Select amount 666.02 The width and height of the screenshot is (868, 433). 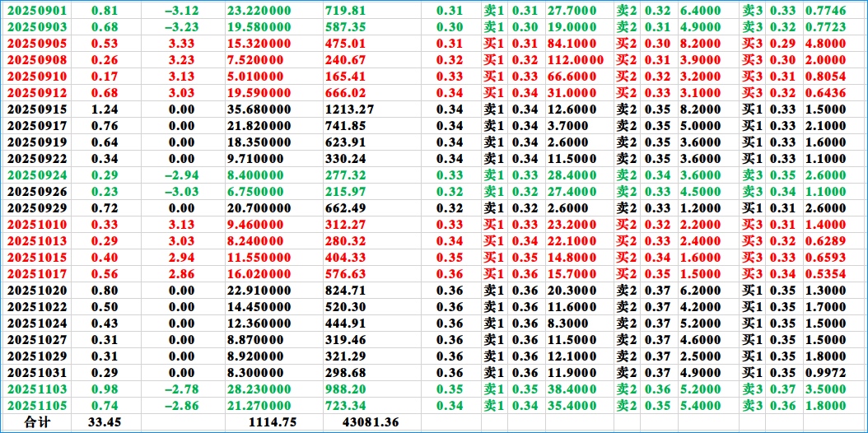coord(345,92)
